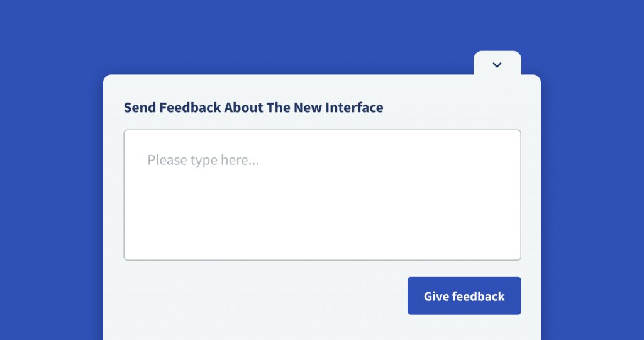Click the Give feedback button
The height and width of the screenshot is (340, 644).
click(x=464, y=296)
